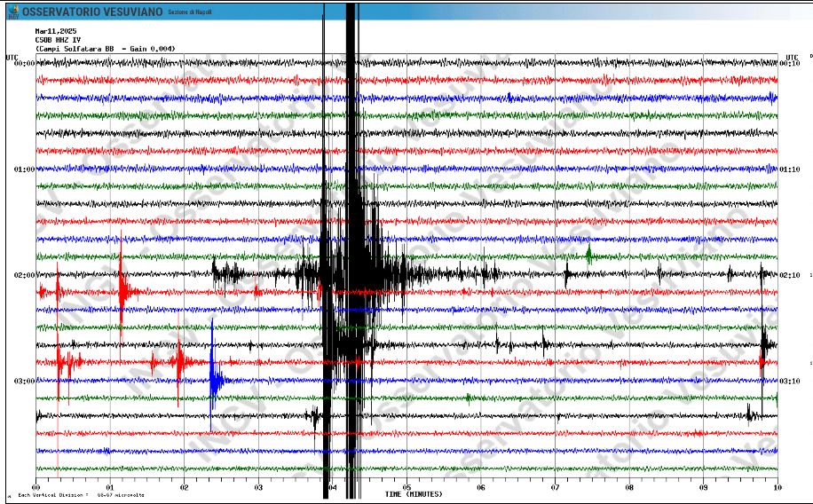Click minute tick label 09 on bottom axis

pos(704,487)
